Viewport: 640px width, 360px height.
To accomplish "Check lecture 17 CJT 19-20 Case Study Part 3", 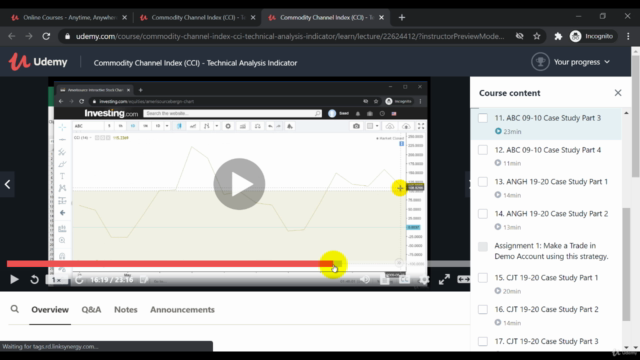I will tap(483, 341).
